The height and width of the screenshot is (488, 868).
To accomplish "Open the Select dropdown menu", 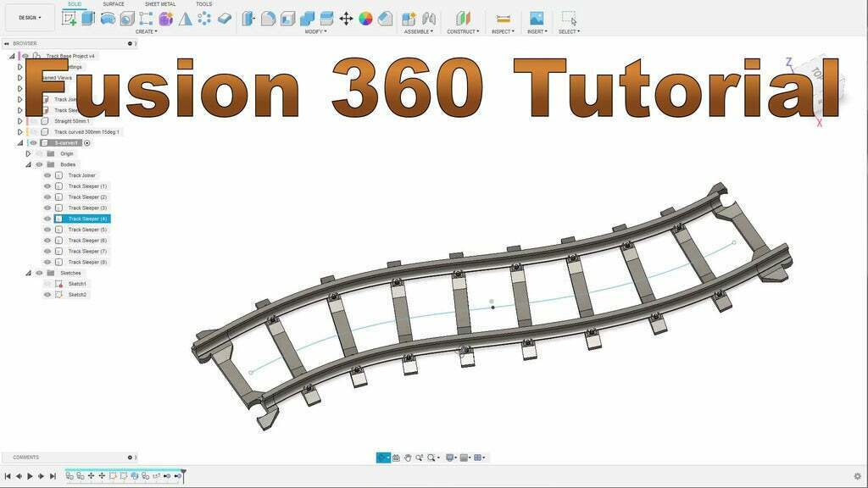I will click(x=569, y=31).
